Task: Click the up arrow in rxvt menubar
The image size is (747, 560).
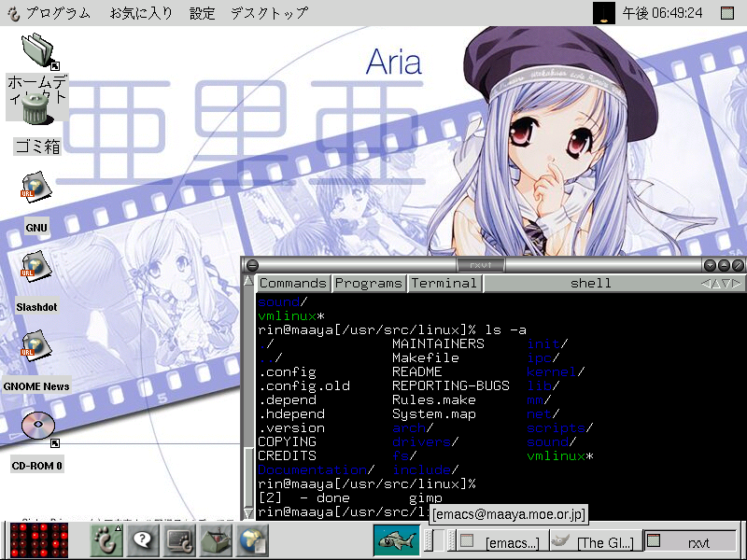Action: pos(715,284)
